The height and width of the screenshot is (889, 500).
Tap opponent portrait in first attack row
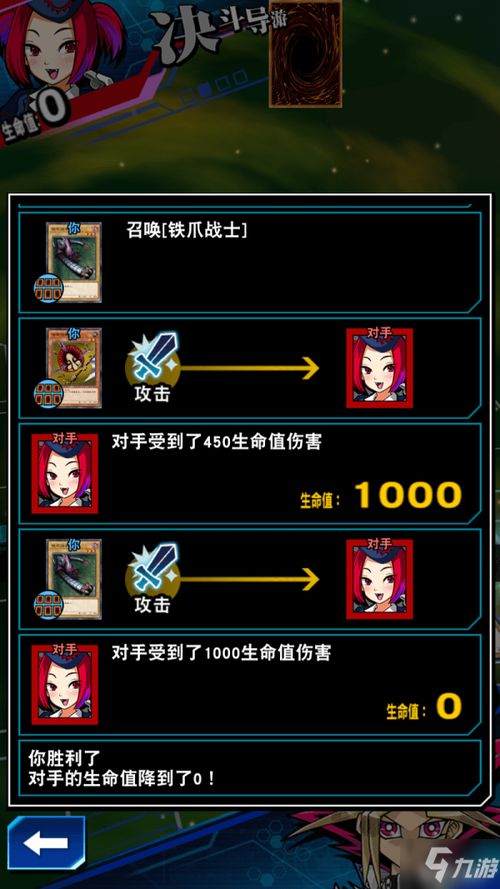[380, 367]
